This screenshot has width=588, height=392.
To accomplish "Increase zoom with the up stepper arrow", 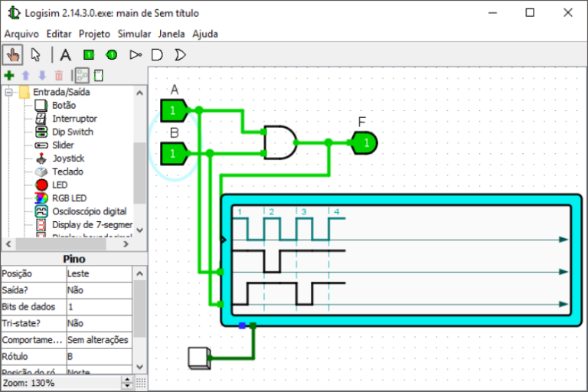I will click(129, 380).
